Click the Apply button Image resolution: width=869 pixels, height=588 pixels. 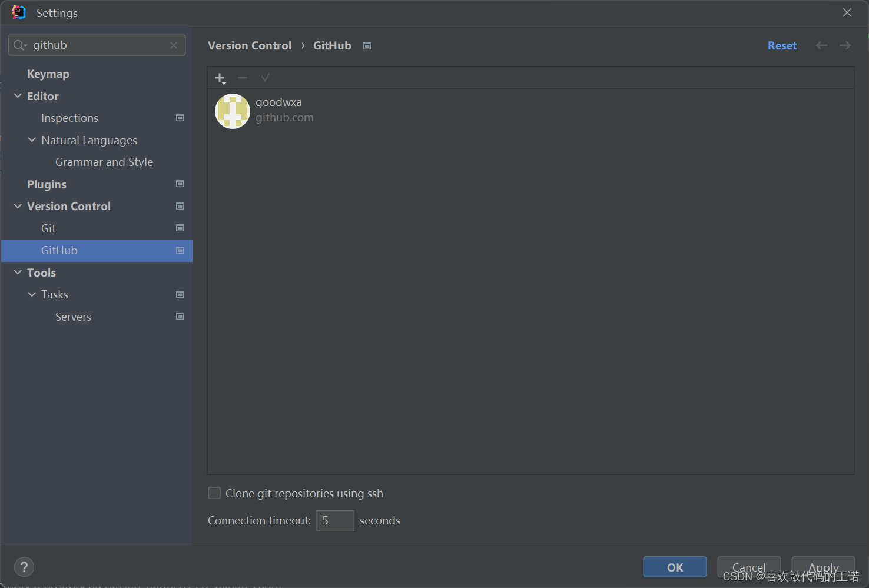point(823,567)
